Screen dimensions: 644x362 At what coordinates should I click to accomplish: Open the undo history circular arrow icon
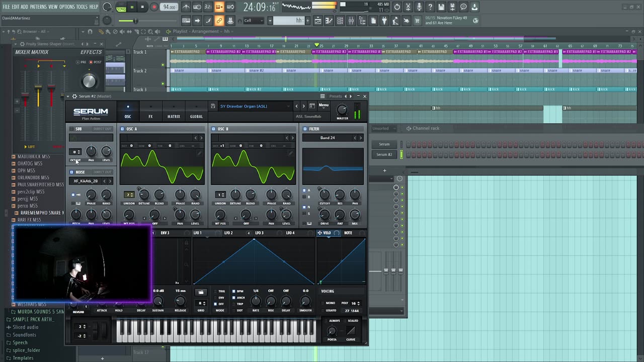click(x=397, y=7)
